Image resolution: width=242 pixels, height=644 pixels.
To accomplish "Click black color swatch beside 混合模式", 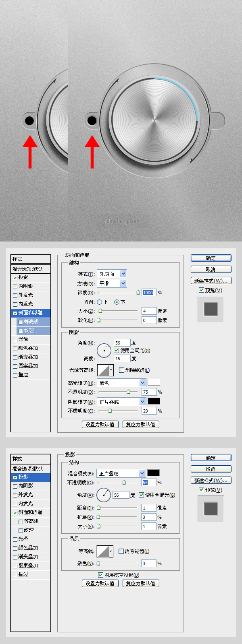I will point(153,473).
